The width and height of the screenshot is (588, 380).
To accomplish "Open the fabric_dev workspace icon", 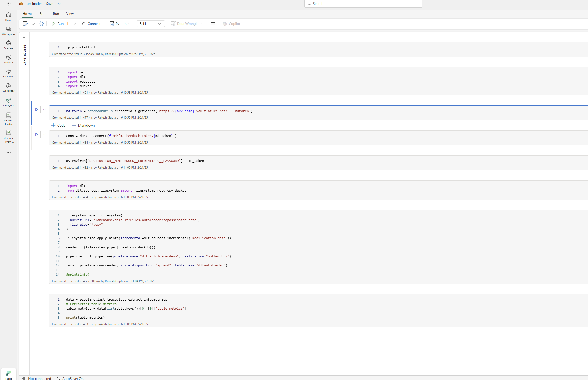I will pos(8,101).
